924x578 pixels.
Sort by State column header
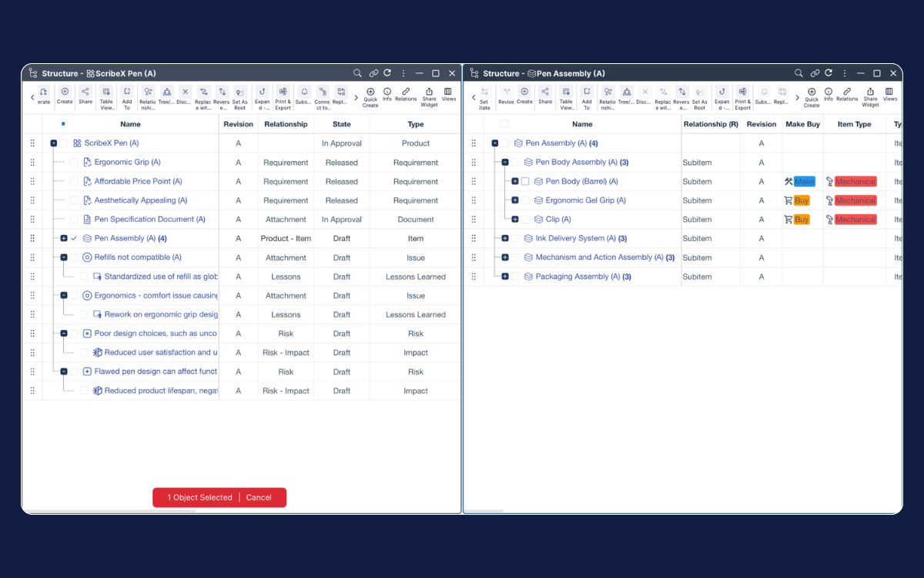click(342, 124)
